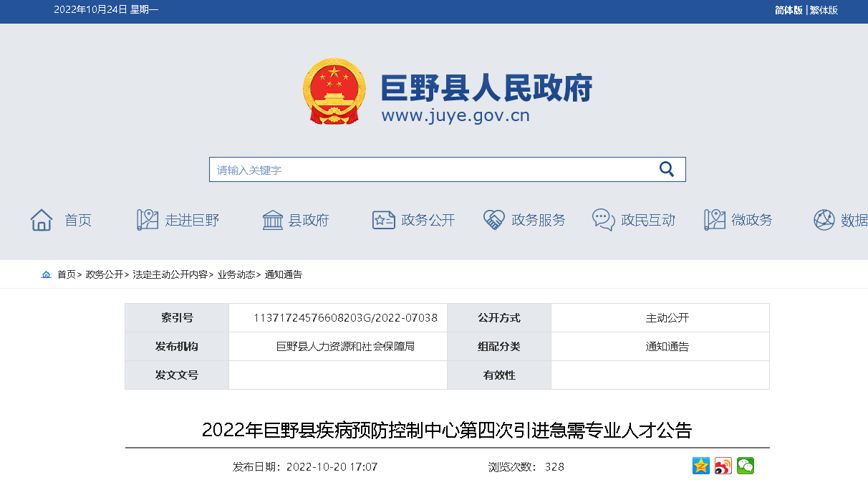Go to 通知通告 in breadcrumb
The image size is (868, 490).
click(x=284, y=274)
